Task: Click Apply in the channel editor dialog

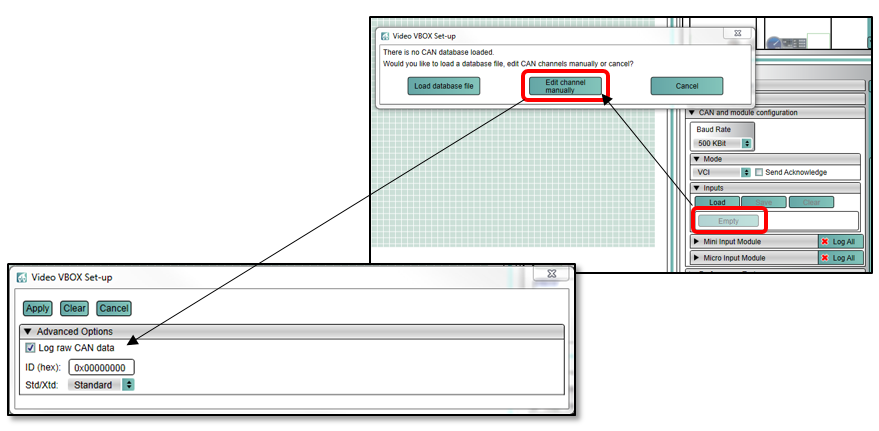Action: pyautogui.click(x=38, y=308)
